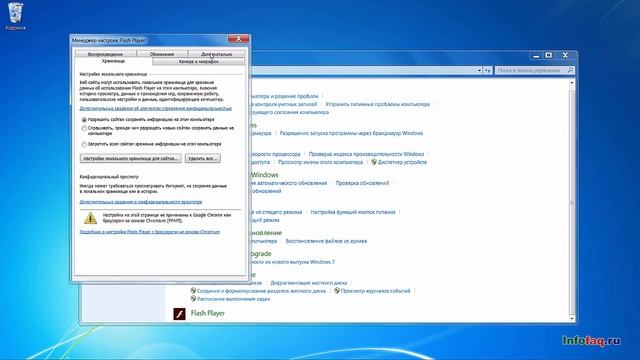Open the 'Проверка обновлений' link

coord(362,183)
